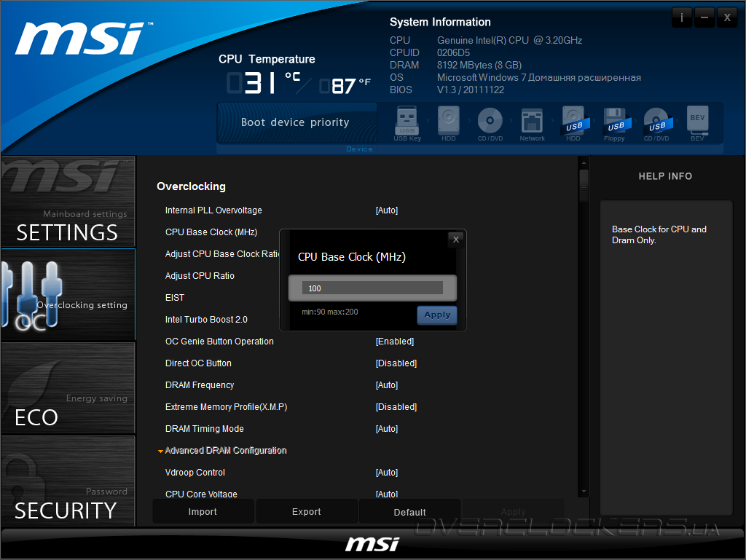The width and height of the screenshot is (746, 560).
Task: Click the settings list scrollbar thumb
Action: point(584,186)
